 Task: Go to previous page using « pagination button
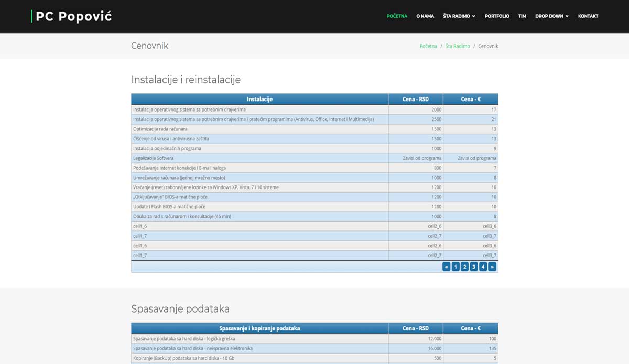(x=446, y=267)
